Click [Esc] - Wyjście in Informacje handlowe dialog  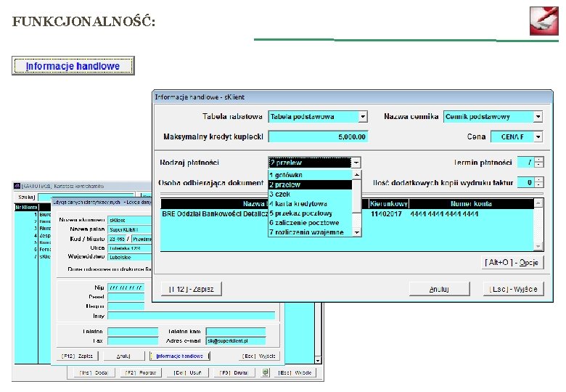[x=513, y=289]
